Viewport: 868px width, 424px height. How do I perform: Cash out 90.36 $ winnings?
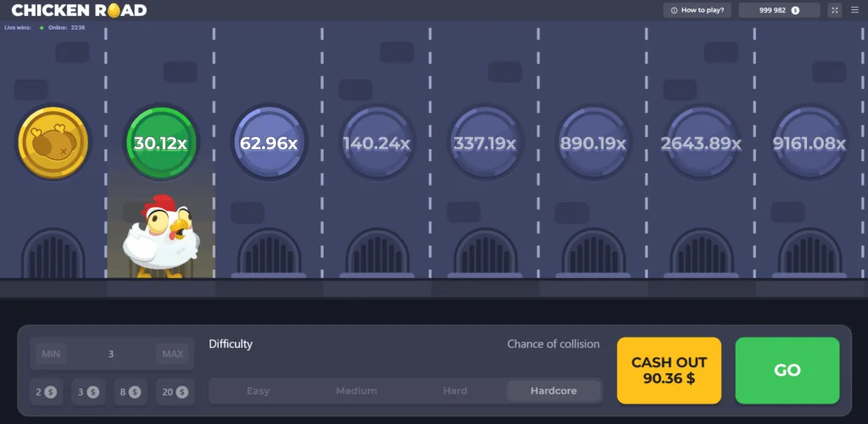click(670, 371)
